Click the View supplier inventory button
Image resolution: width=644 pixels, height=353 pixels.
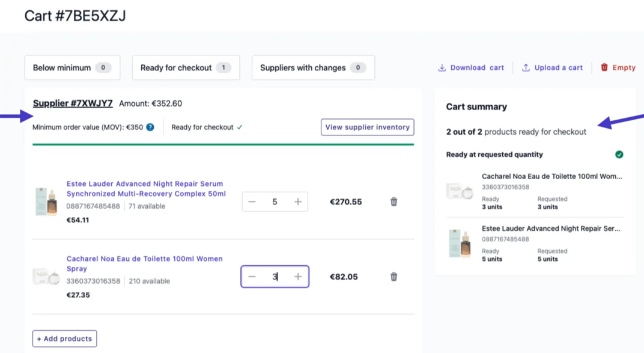pyautogui.click(x=367, y=127)
